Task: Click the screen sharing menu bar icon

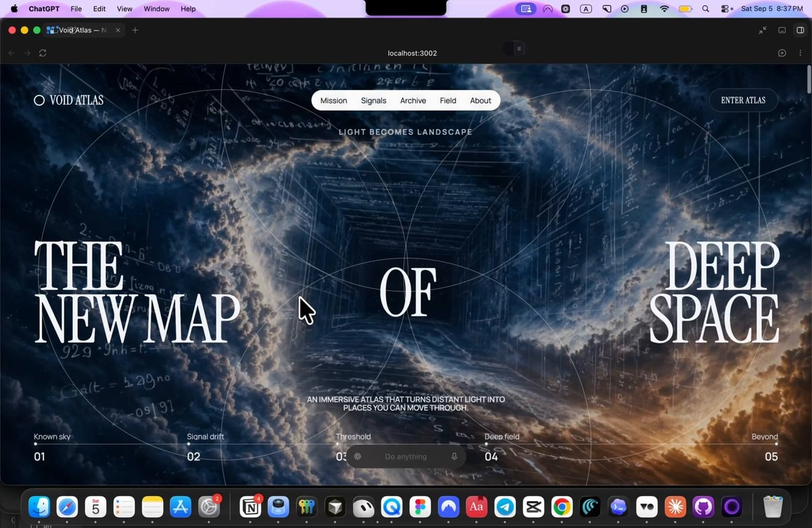Action: coord(526,9)
